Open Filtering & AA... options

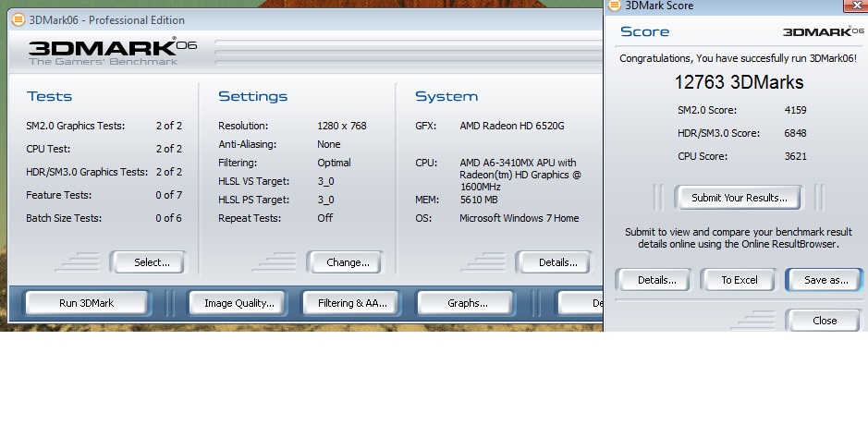[350, 303]
